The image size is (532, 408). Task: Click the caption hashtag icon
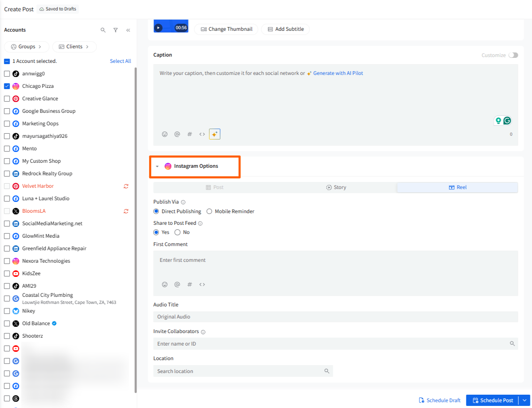(x=190, y=134)
